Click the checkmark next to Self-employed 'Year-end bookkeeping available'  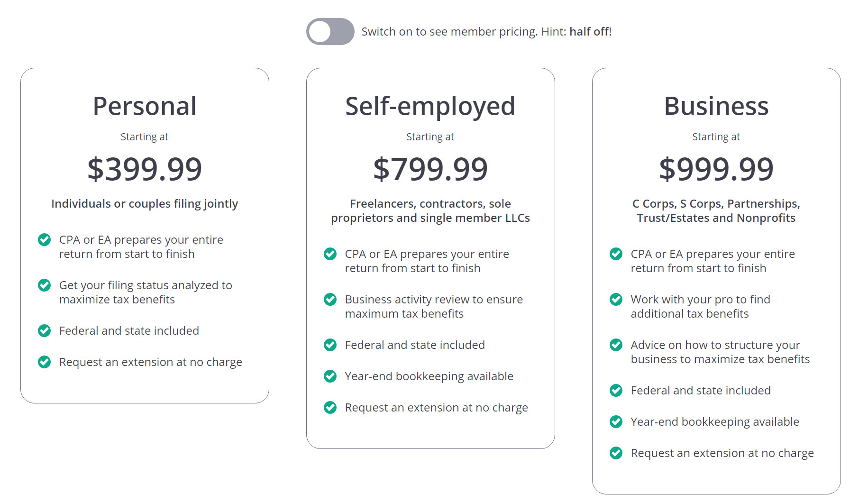pos(330,376)
